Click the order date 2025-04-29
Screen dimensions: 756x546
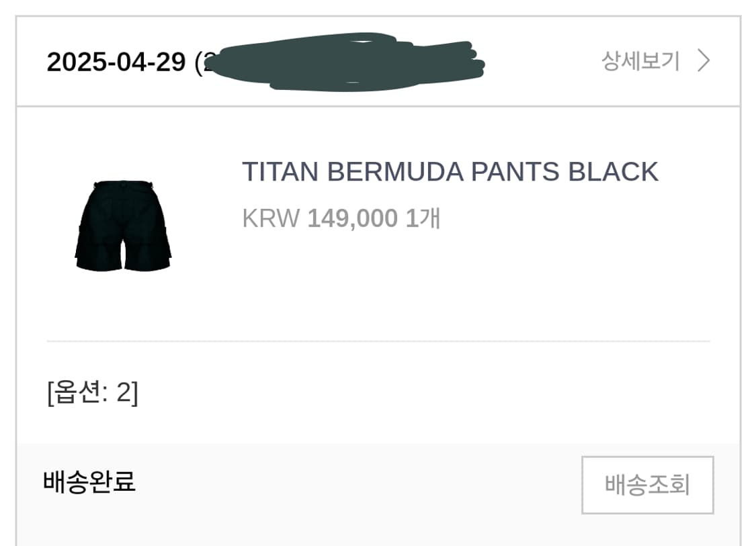pyautogui.click(x=116, y=62)
